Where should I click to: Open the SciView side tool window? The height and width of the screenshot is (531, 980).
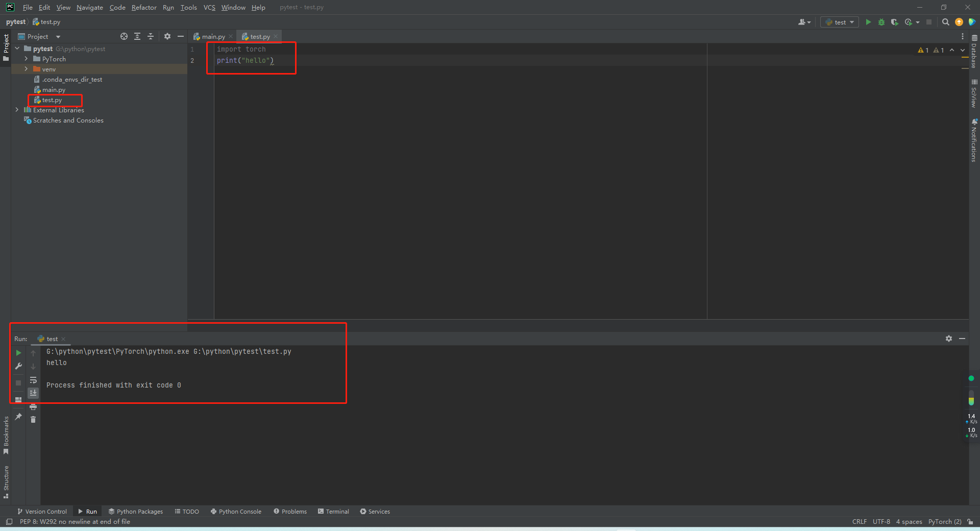974,93
